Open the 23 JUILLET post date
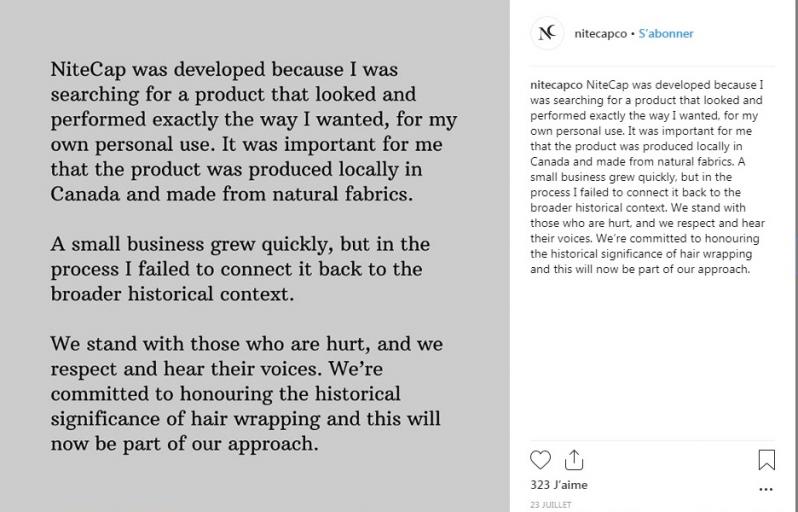 pos(551,505)
